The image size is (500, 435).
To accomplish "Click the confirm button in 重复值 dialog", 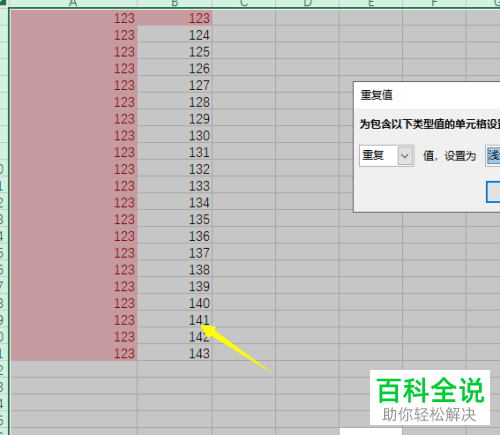I will click(x=493, y=192).
